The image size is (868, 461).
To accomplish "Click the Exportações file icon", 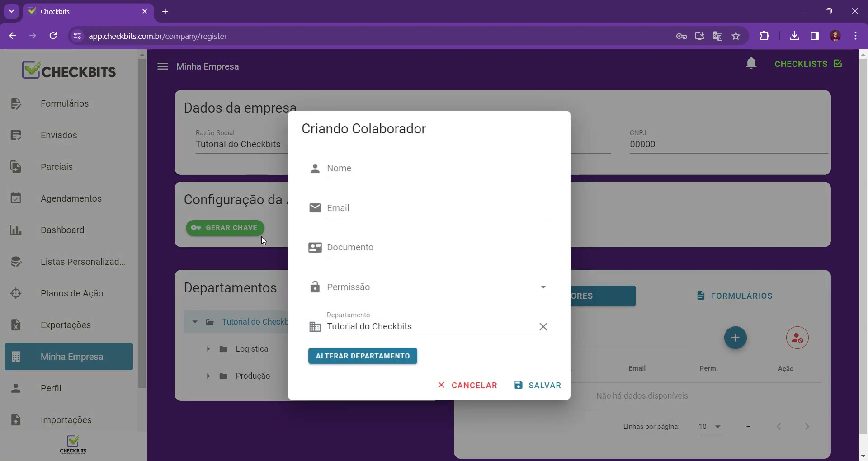I will tap(16, 325).
